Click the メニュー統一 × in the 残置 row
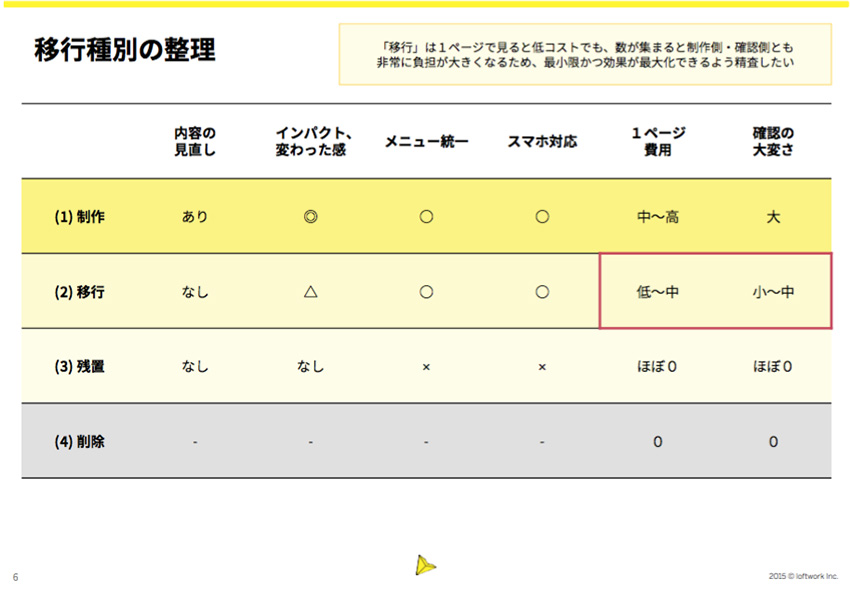The image size is (850, 591). (x=426, y=367)
